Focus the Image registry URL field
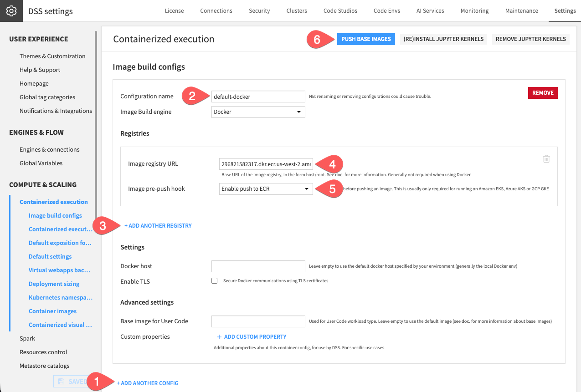581x392 pixels. (x=266, y=163)
